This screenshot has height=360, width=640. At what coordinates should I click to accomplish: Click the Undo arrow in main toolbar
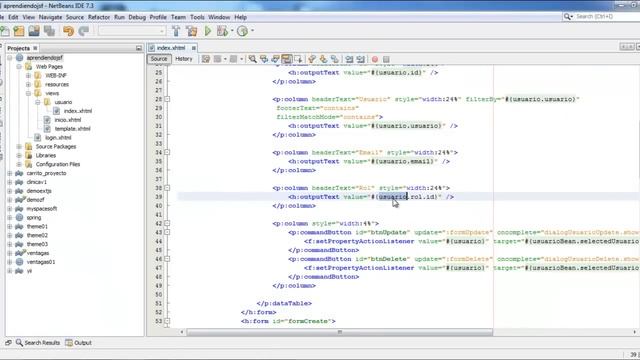pos(68,31)
